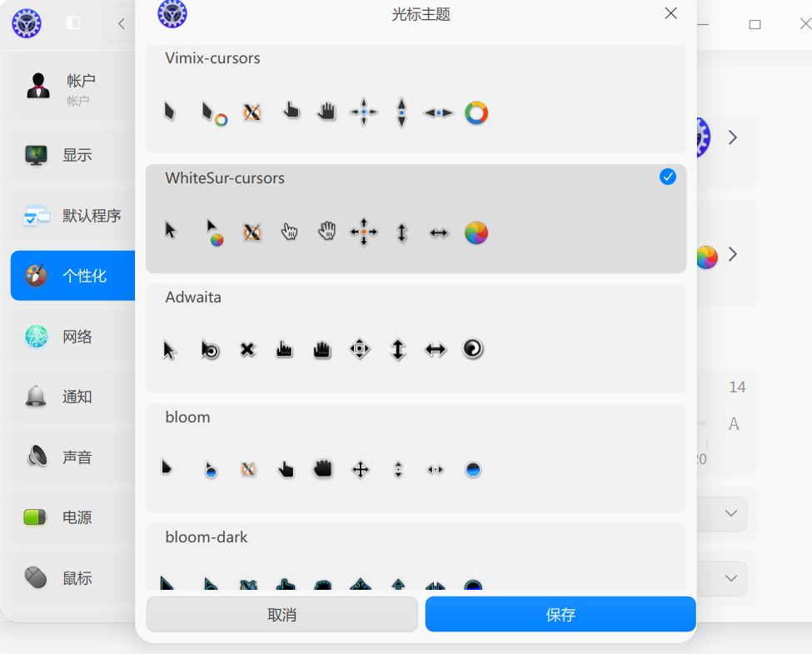Click the bloom move cross cursor icon
The height and width of the screenshot is (654, 812).
click(361, 470)
